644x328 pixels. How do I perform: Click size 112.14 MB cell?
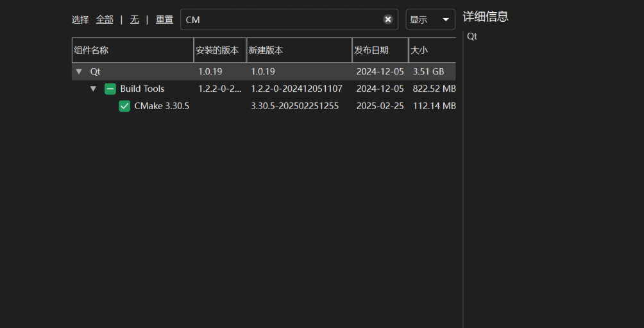pyautogui.click(x=434, y=106)
